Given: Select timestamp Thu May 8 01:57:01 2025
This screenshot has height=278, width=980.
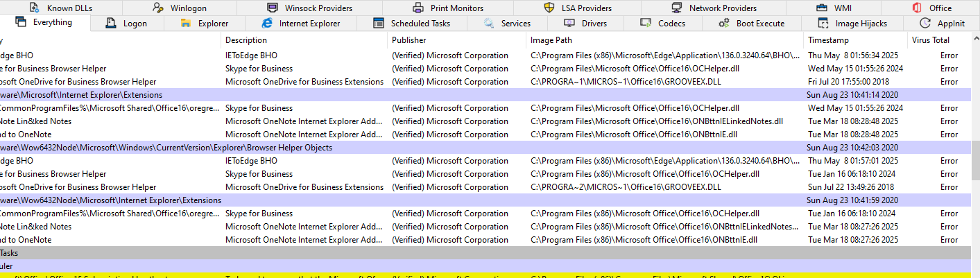Looking at the screenshot, I should pos(853,161).
